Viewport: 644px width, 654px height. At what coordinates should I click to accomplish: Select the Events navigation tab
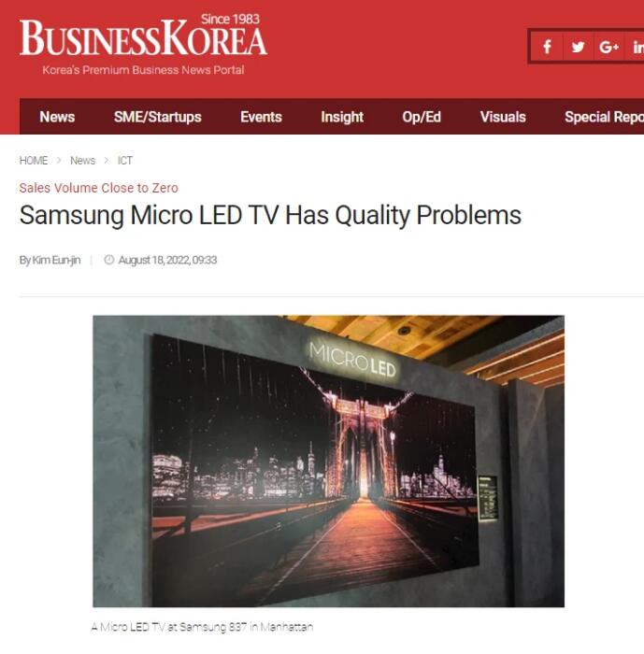pyautogui.click(x=261, y=117)
